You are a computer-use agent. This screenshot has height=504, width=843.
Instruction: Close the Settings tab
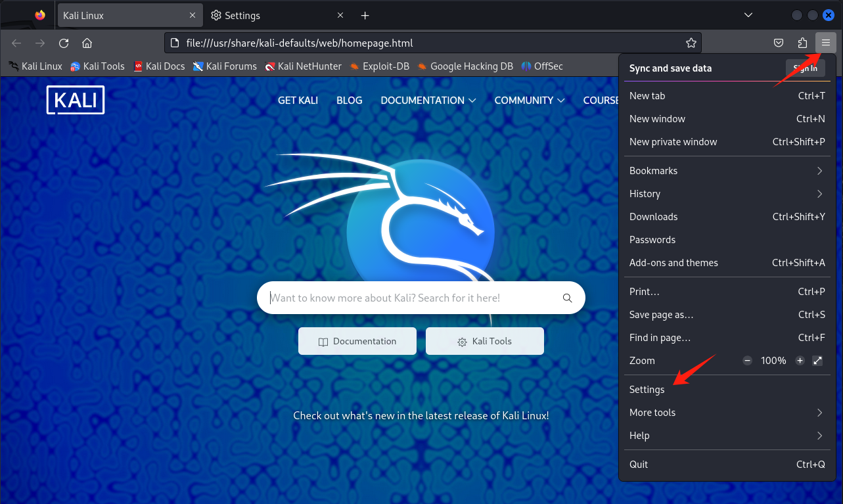(x=340, y=15)
